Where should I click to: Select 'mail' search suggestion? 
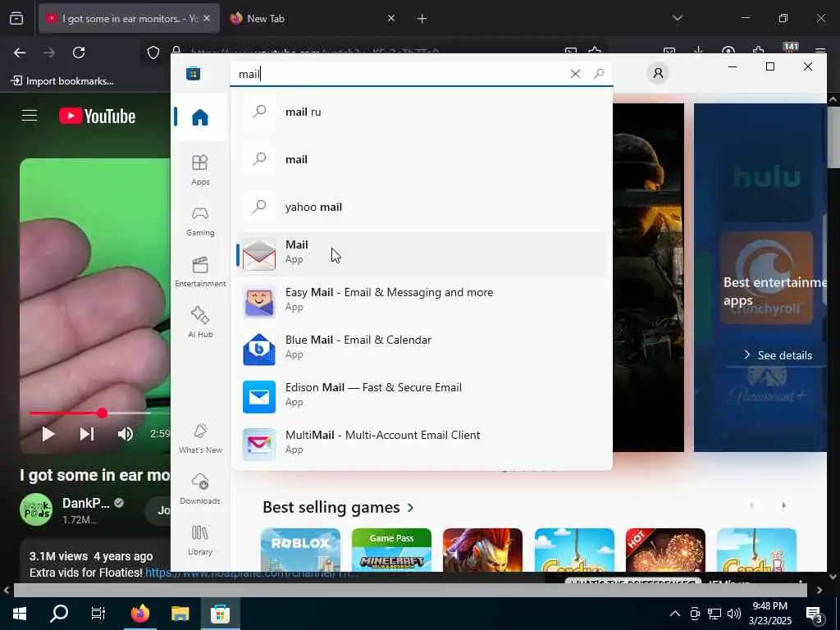(421, 159)
